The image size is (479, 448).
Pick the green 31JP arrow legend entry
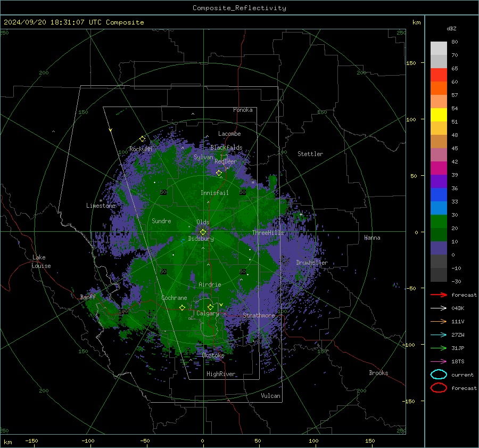point(439,348)
